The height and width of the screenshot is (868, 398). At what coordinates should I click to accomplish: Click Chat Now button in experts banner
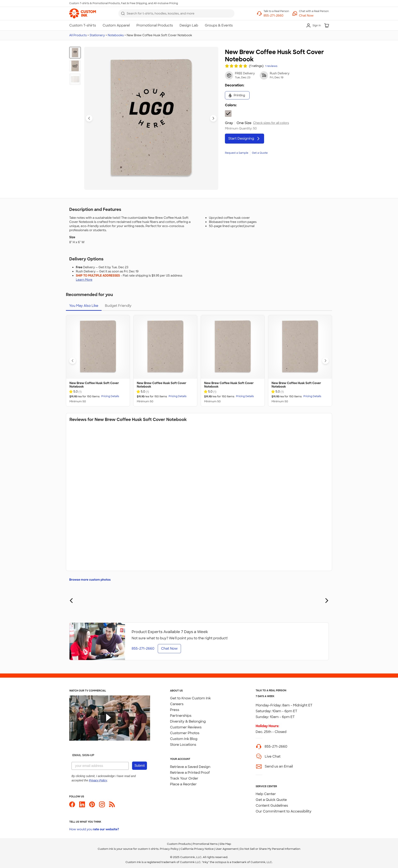[169, 649]
